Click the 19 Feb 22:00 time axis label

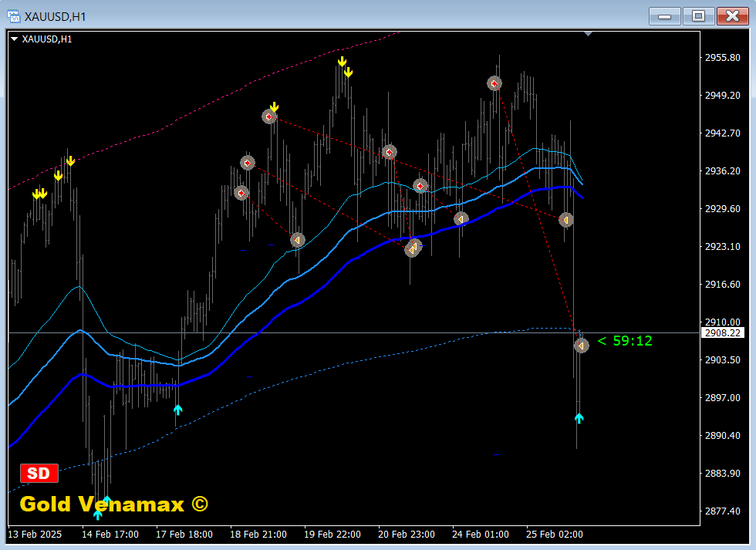tap(332, 534)
